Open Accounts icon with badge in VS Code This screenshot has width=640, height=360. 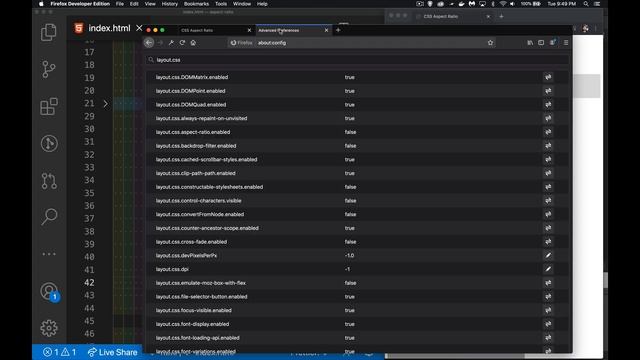click(49, 291)
